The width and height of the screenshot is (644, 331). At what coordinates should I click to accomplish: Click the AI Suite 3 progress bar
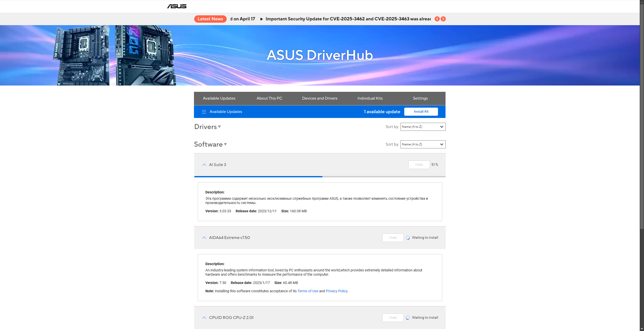pyautogui.click(x=320, y=177)
